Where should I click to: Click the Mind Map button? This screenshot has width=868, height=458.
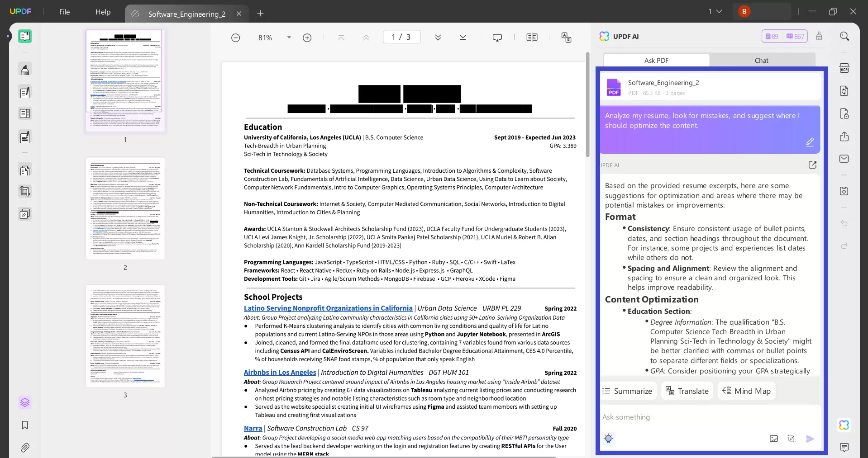click(x=746, y=391)
